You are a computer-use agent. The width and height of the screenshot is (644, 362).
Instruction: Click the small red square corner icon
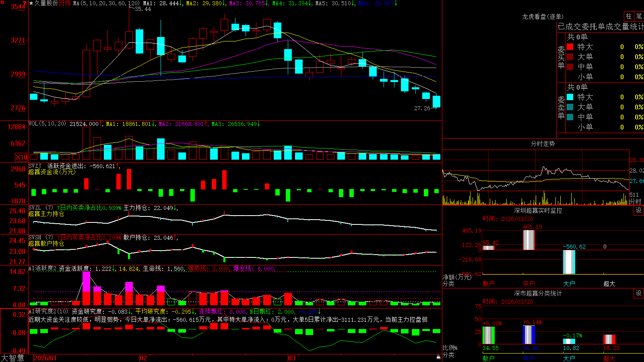[2, 2]
